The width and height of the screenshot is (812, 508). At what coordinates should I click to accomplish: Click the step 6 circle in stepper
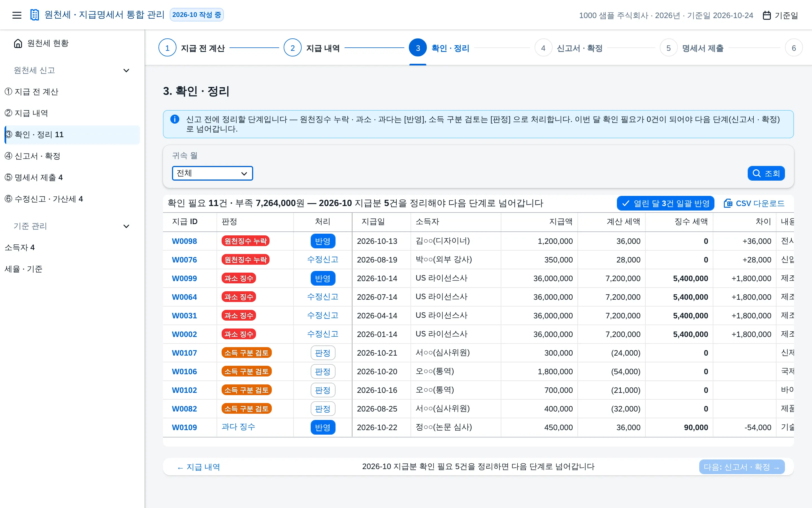[x=794, y=48]
